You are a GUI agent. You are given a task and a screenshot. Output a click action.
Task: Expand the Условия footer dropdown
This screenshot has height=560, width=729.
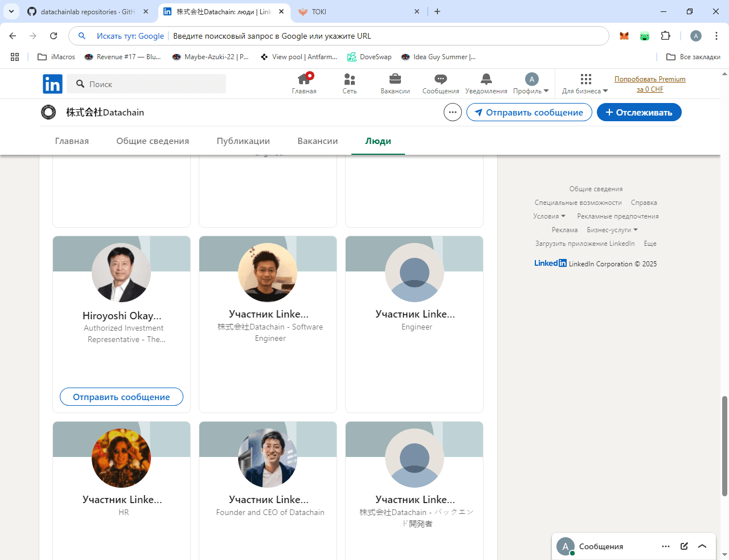tap(550, 216)
